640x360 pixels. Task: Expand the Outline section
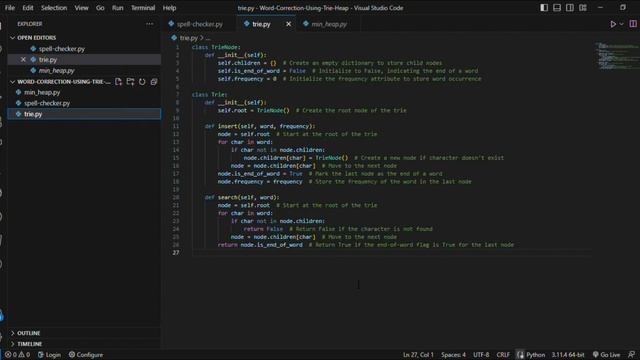pos(84,333)
